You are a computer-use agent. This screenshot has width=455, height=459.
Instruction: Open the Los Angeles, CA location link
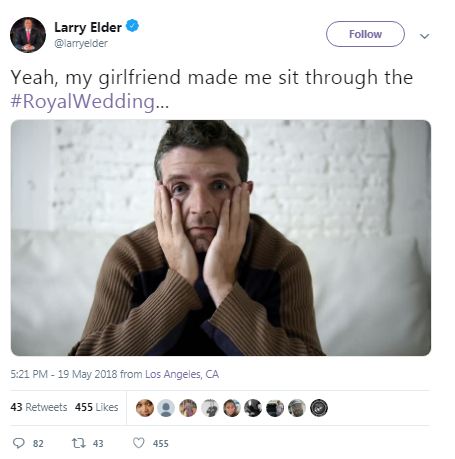(182, 374)
